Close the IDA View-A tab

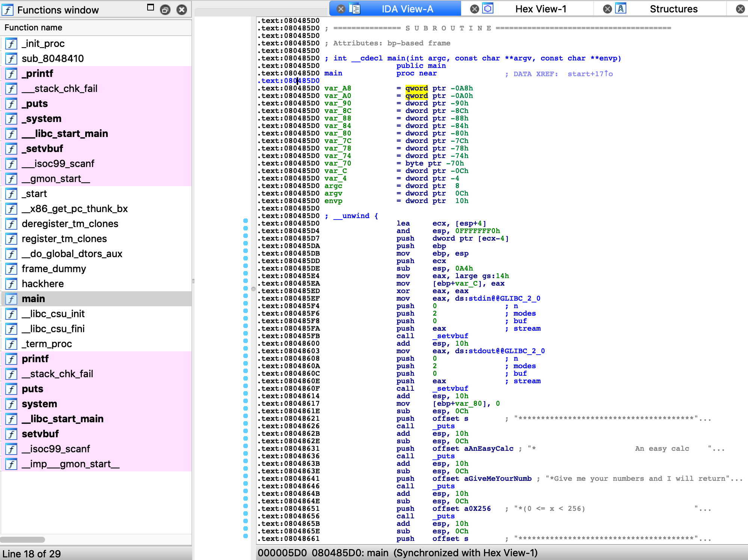[341, 9]
